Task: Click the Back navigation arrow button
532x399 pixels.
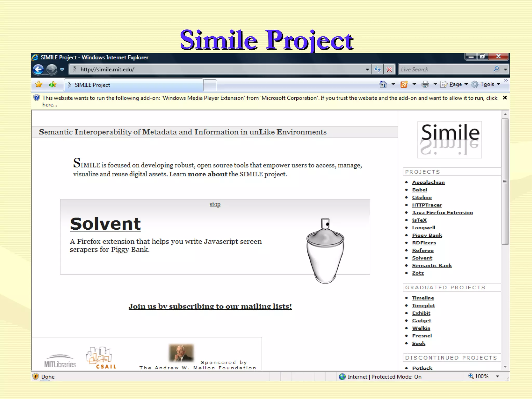Action: pos(38,69)
